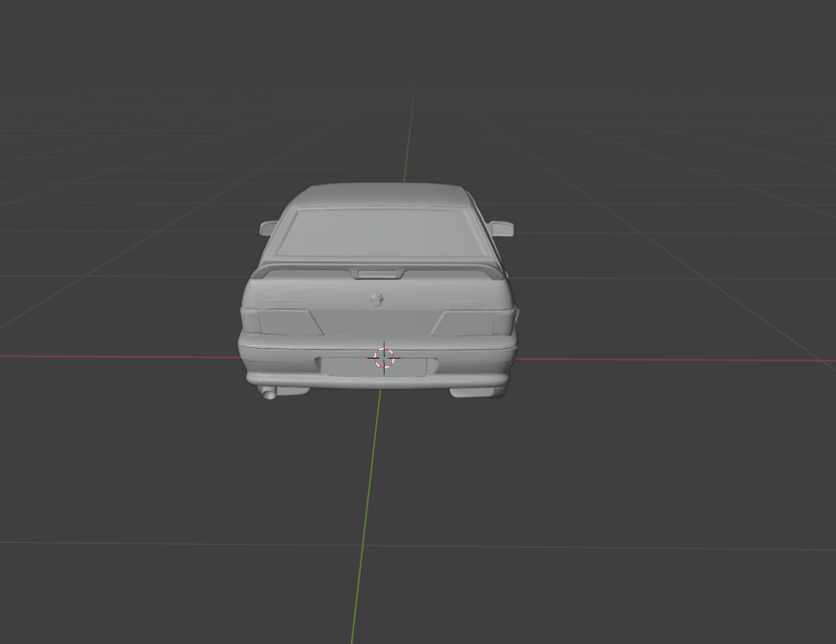Select the car's right side mirror
836x644 pixels.
pyautogui.click(x=501, y=228)
